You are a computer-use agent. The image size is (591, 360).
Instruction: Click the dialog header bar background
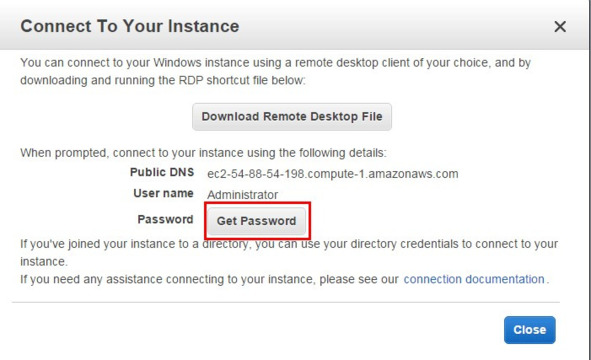point(377,27)
